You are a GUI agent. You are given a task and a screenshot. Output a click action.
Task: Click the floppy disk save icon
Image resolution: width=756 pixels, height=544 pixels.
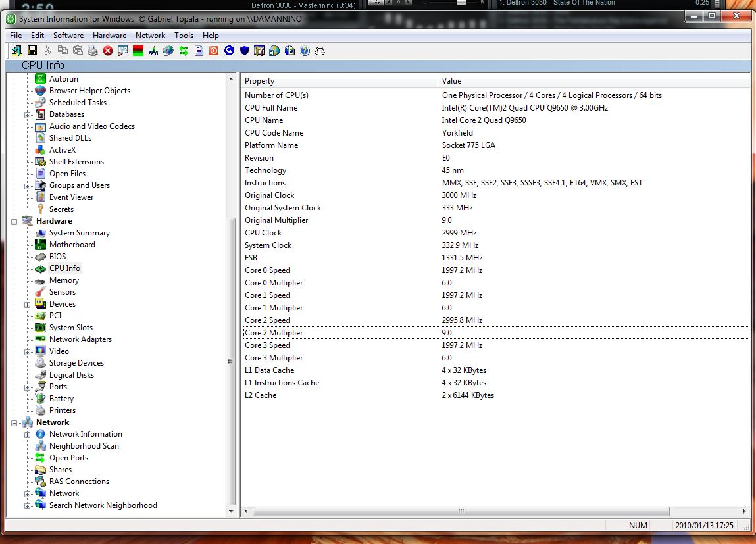coord(32,51)
